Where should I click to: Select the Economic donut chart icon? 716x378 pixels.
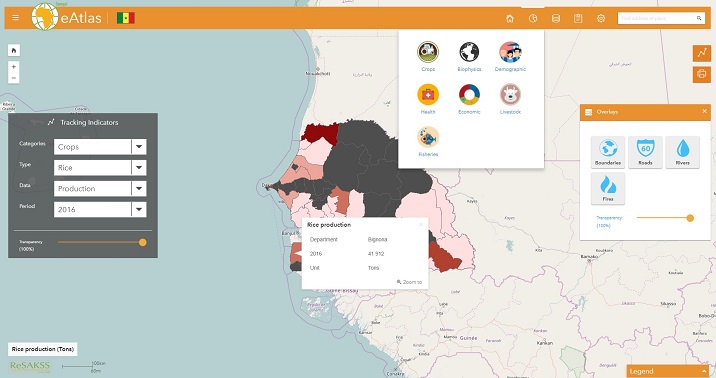coord(469,94)
